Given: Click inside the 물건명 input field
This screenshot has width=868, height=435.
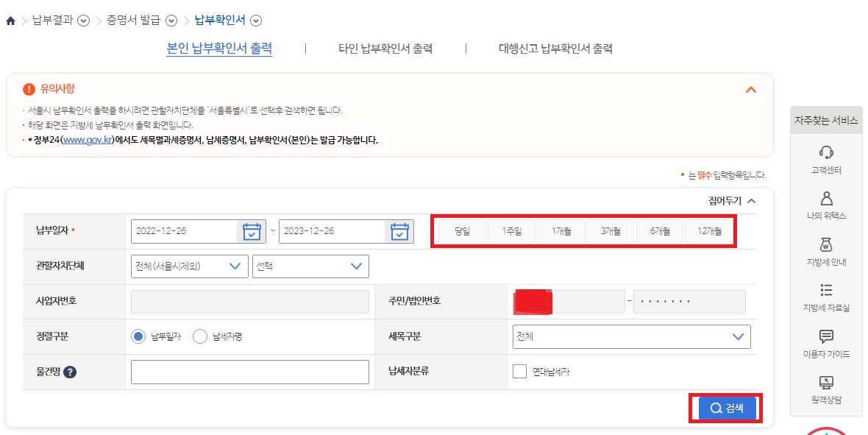Looking at the screenshot, I should coord(249,371).
